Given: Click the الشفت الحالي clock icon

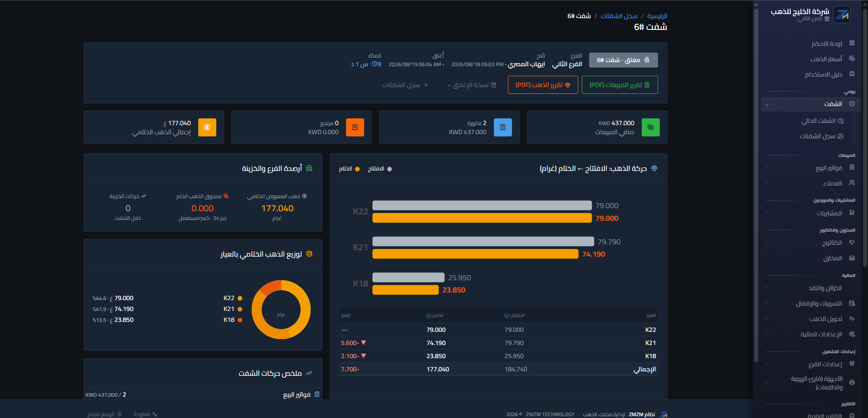Looking at the screenshot, I should pos(840,121).
